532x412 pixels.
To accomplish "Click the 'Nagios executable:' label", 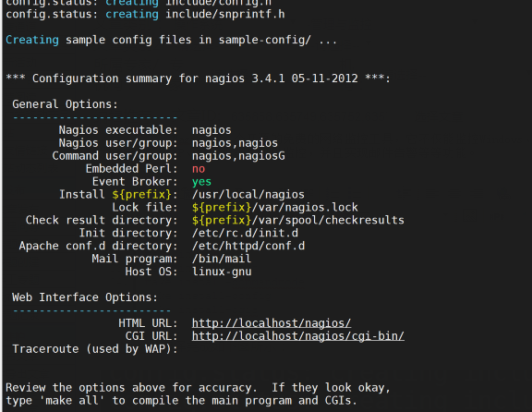I will coord(118,130).
